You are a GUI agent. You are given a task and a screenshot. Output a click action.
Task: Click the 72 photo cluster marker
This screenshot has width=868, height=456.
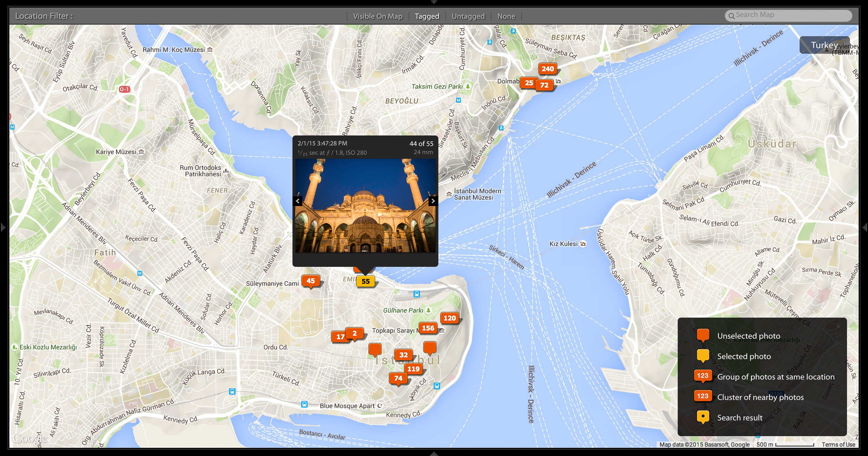[x=544, y=85]
